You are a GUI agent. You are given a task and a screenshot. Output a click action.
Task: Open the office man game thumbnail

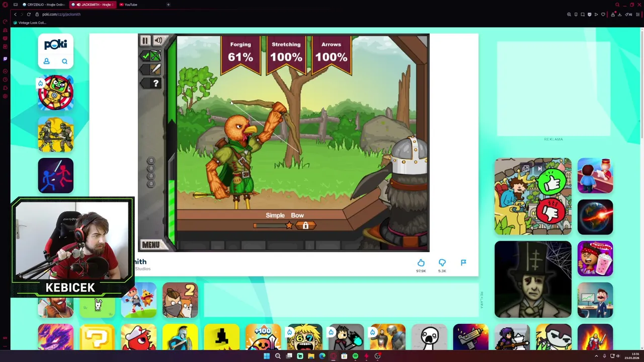[x=595, y=300]
